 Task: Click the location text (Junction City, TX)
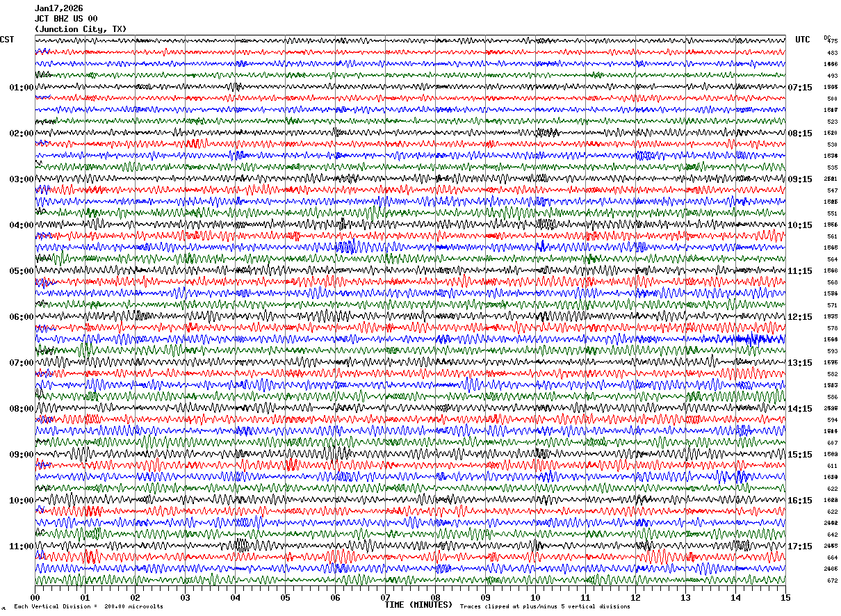click(x=81, y=29)
